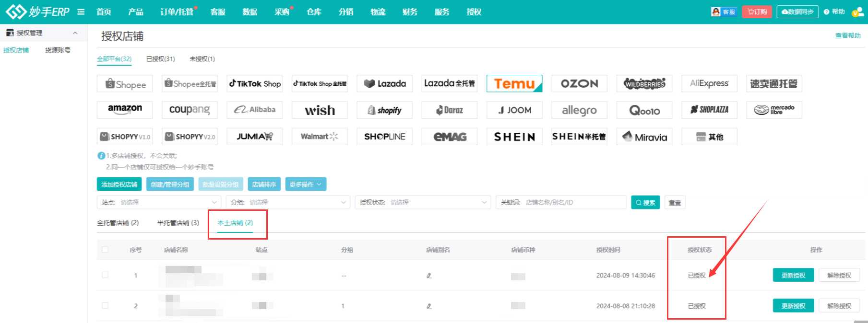Viewport: 868px width, 323px height.
Task: Choose the TikTok Shop全托管 platform
Action: tap(320, 84)
